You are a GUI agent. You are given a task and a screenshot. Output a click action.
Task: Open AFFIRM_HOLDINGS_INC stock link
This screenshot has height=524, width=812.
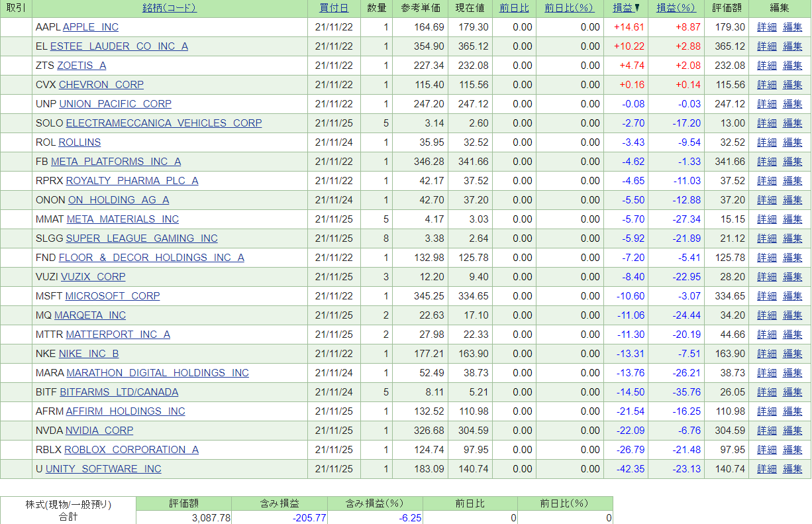126,411
